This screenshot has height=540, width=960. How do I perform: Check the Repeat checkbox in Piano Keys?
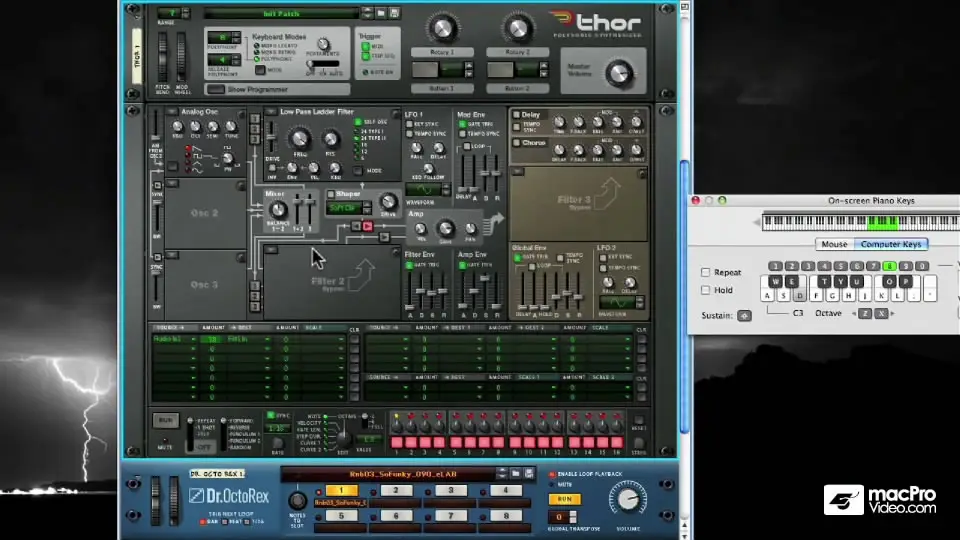[x=705, y=272]
